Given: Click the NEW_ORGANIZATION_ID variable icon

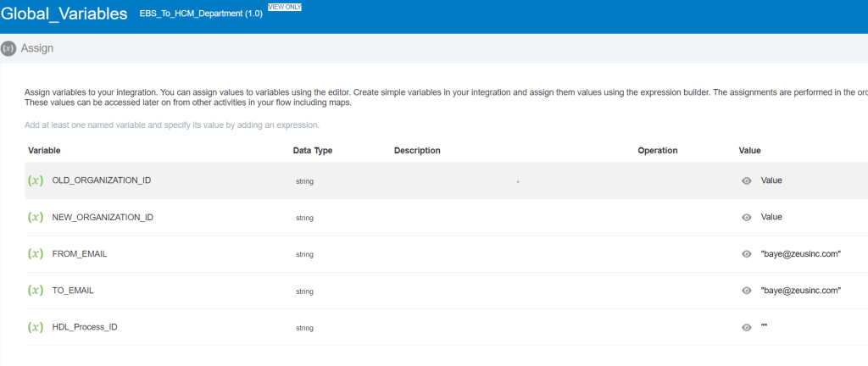Looking at the screenshot, I should (36, 217).
